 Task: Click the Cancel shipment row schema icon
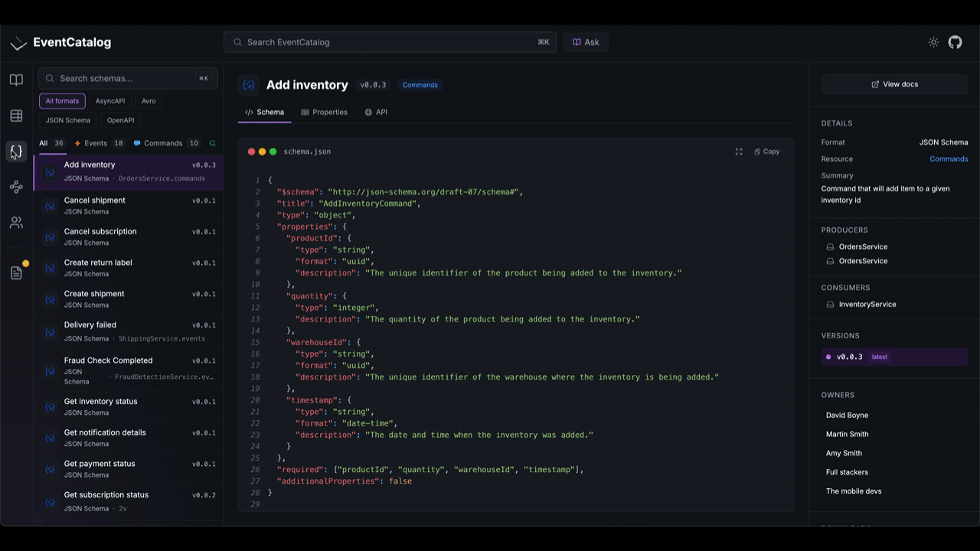click(50, 206)
